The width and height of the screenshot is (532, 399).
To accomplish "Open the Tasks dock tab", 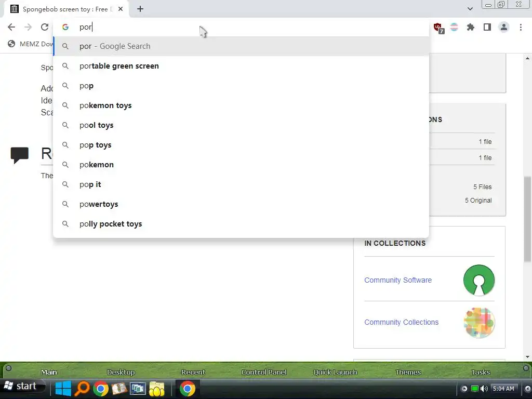I will coord(481,372).
